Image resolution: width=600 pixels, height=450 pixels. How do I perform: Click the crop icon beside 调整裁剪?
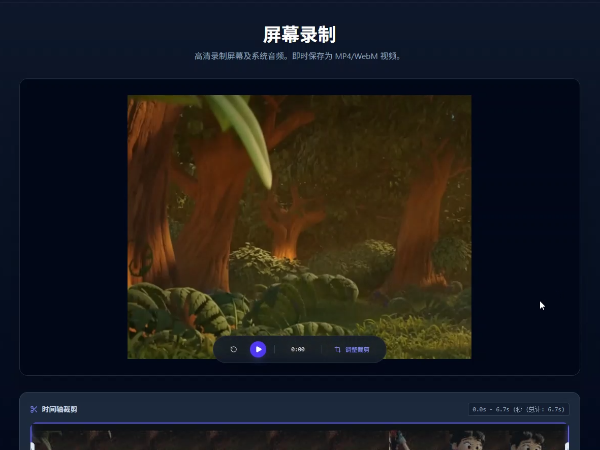pos(337,350)
